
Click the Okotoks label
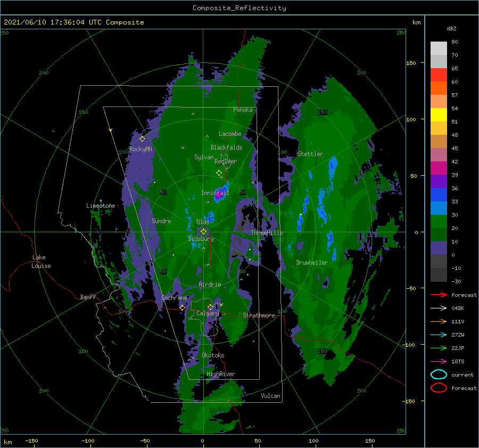point(213,355)
